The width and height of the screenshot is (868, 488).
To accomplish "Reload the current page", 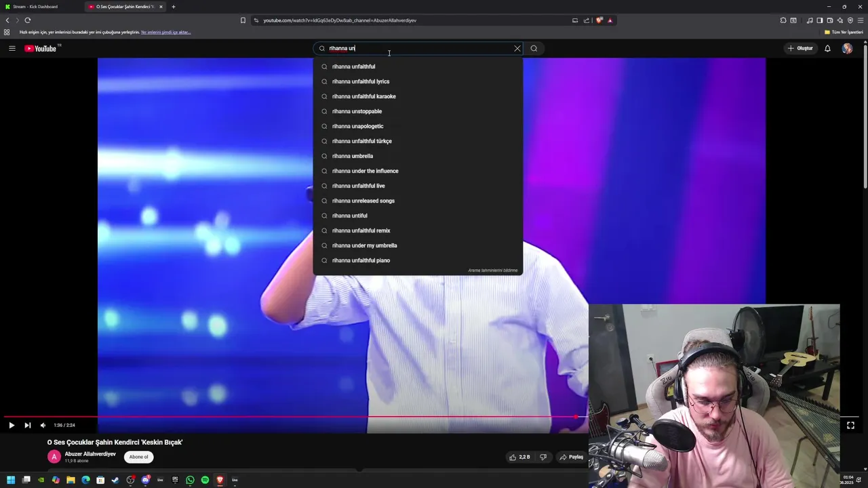I will pos(28,20).
